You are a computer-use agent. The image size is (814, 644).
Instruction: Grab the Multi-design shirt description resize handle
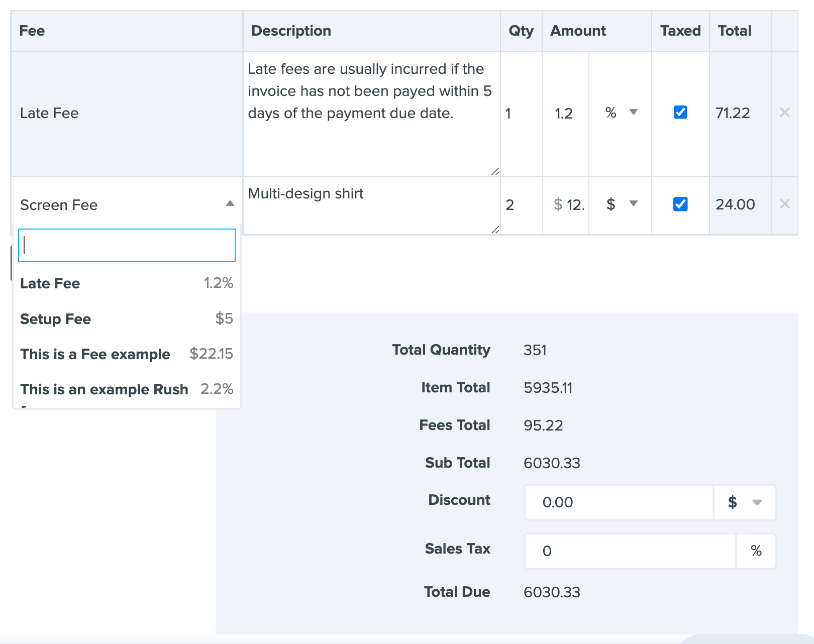495,230
